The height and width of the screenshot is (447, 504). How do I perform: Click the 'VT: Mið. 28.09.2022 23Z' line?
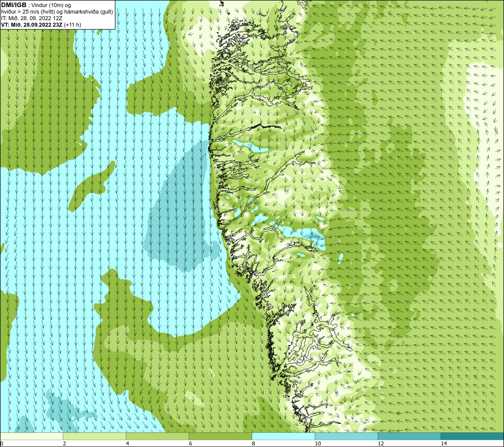tap(32, 25)
